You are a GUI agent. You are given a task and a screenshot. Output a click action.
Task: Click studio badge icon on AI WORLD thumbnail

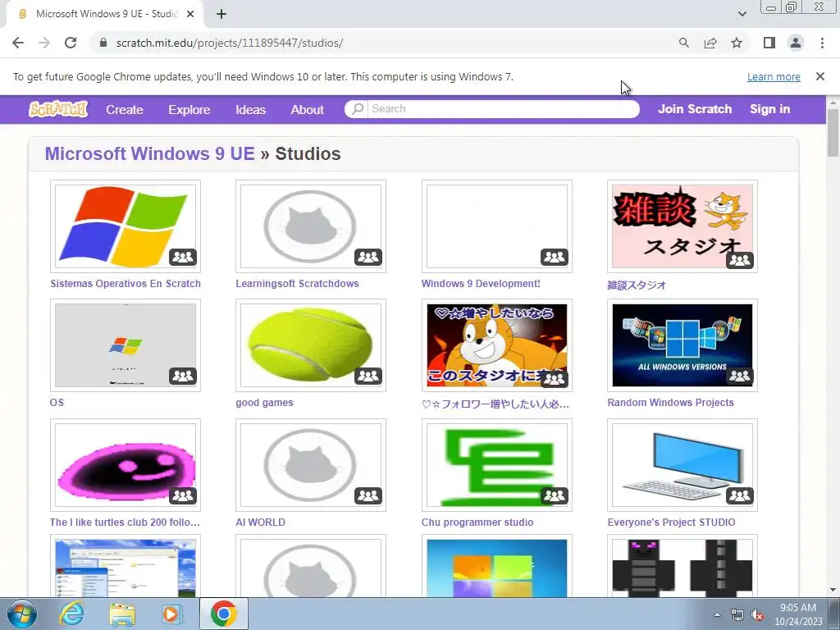click(x=368, y=495)
